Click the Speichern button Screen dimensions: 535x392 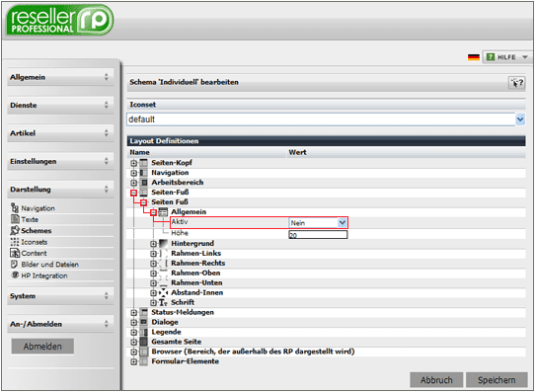pos(497,380)
